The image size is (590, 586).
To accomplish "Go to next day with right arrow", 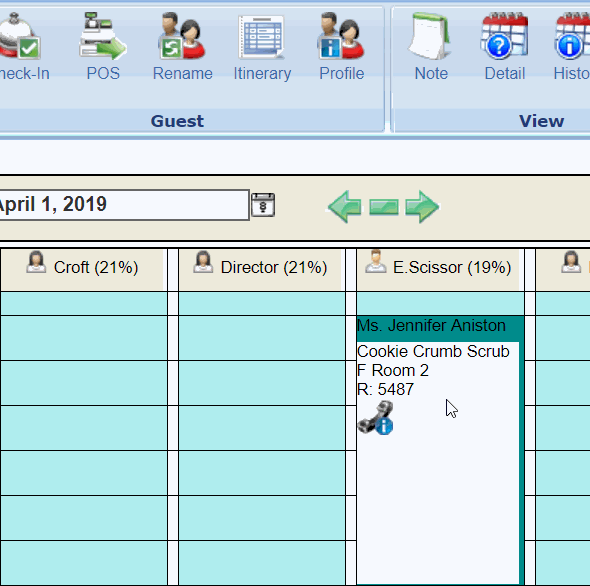I will [x=422, y=207].
